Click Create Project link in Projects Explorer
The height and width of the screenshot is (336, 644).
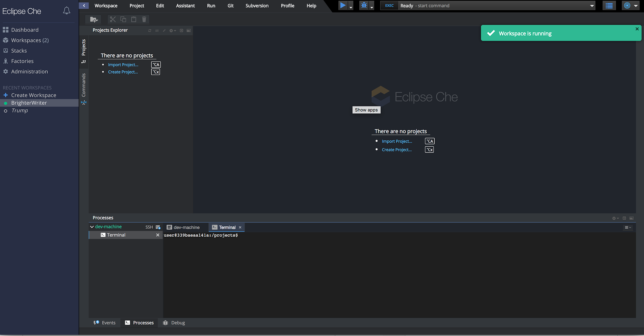coord(123,72)
